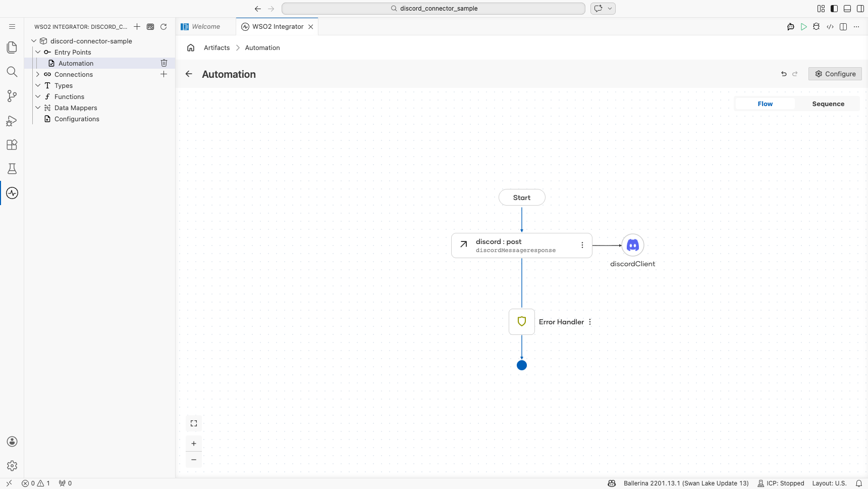Click the Show Overview icon in sidebar header
Viewport: 868px width, 489px height.
(x=150, y=27)
